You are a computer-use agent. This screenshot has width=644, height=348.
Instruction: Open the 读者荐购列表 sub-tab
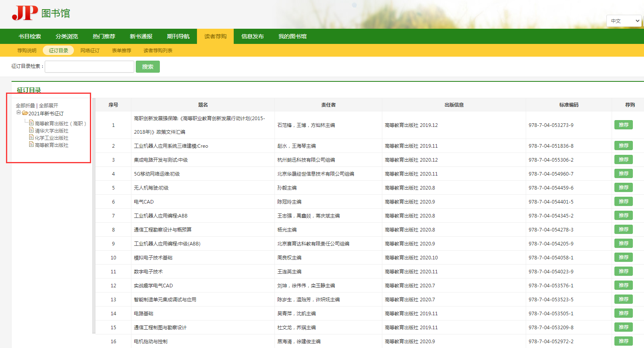pyautogui.click(x=158, y=51)
